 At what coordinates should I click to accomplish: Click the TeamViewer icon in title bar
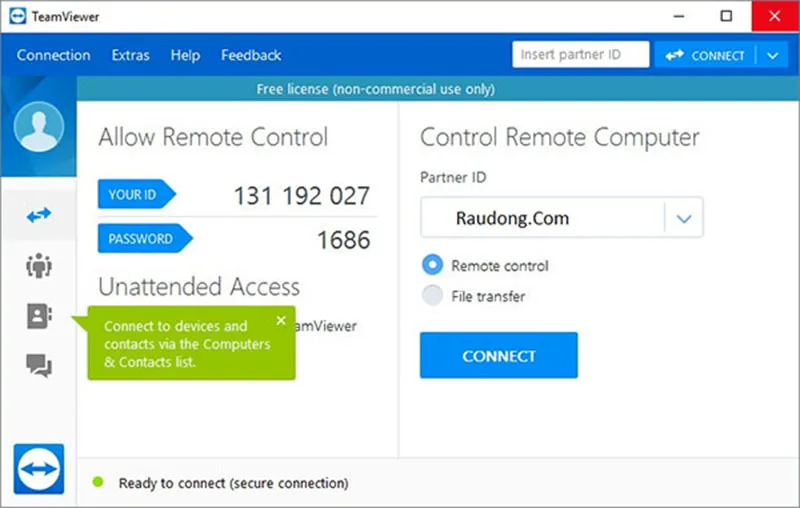tap(17, 16)
